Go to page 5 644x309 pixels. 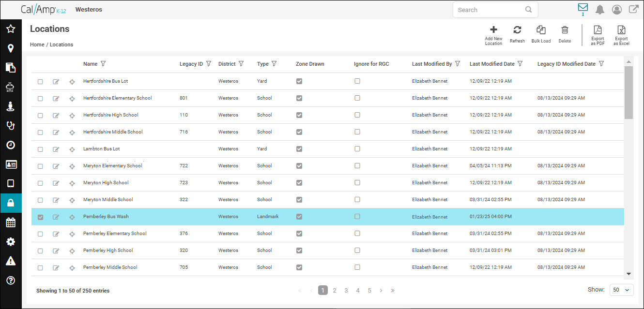369,290
